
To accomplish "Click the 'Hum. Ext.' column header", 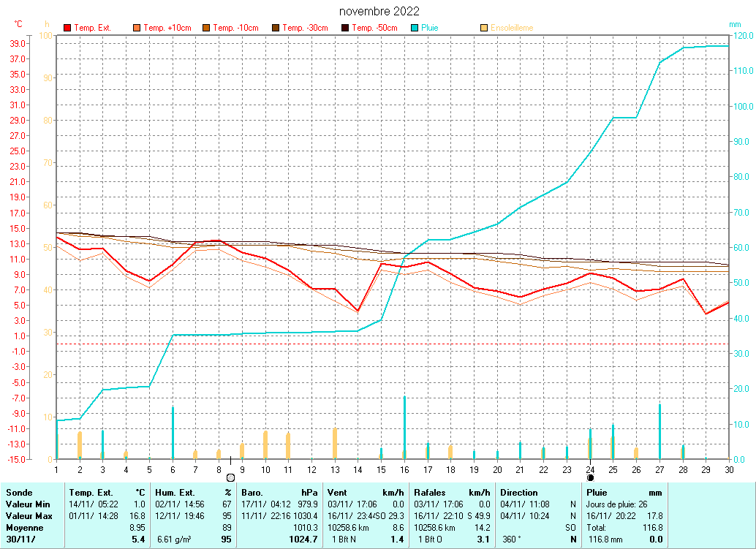I will click(174, 493).
